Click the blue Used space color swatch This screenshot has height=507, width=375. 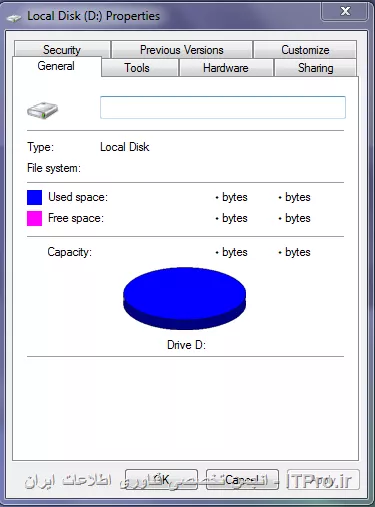34,197
